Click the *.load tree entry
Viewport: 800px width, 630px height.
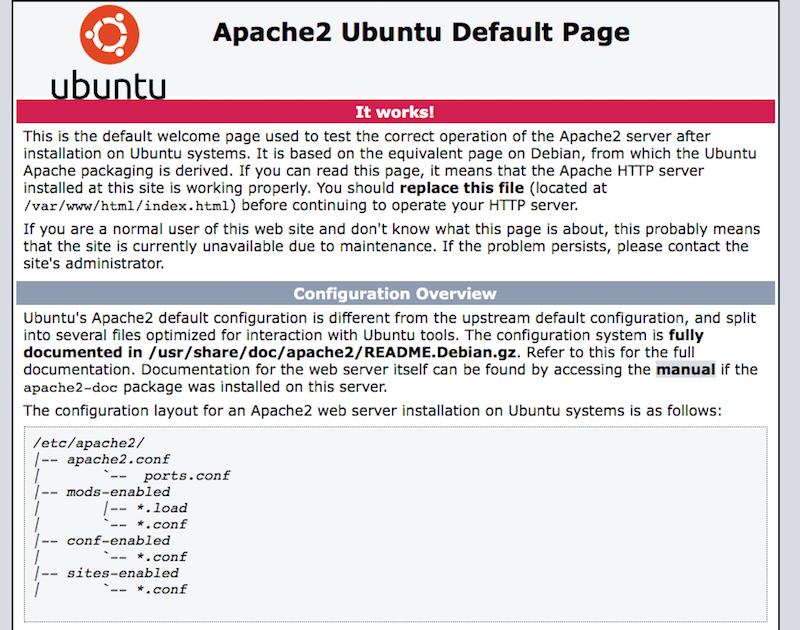click(x=162, y=508)
